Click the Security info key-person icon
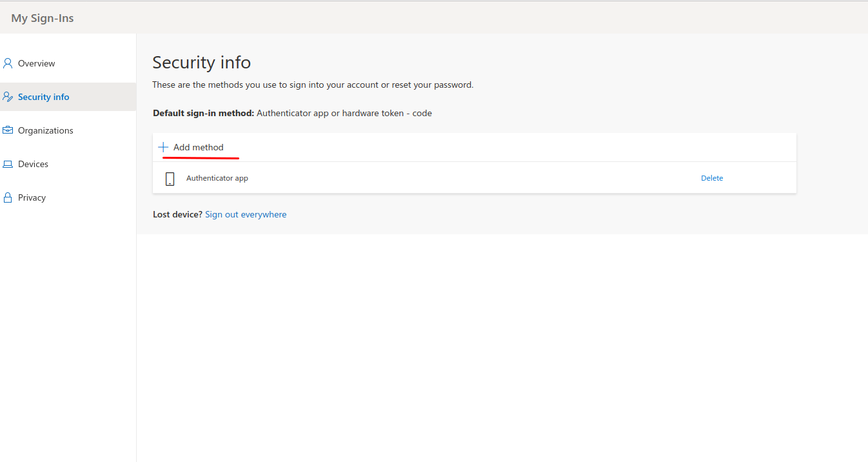Image resolution: width=868 pixels, height=462 pixels. click(8, 97)
